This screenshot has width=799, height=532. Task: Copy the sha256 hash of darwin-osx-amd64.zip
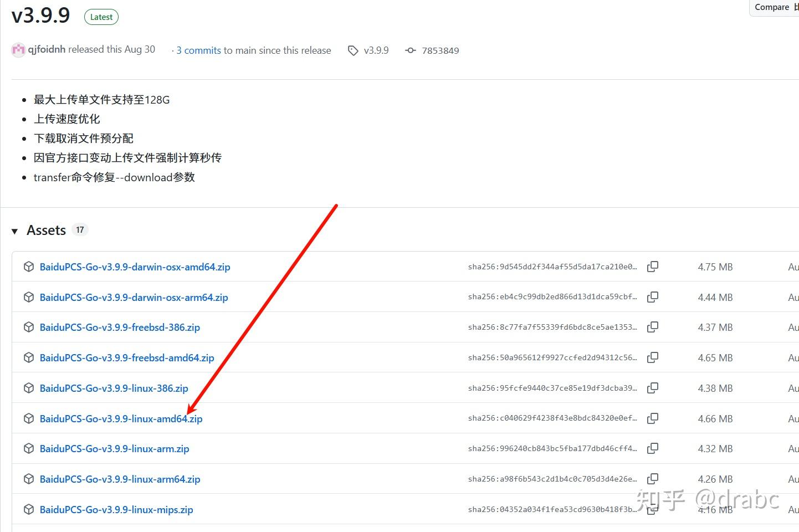(653, 267)
